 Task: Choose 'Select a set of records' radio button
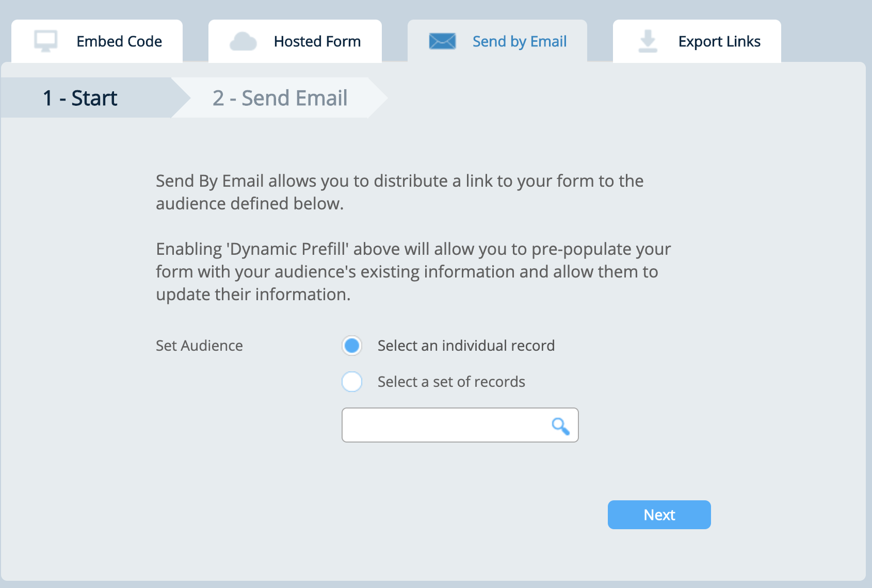click(351, 382)
